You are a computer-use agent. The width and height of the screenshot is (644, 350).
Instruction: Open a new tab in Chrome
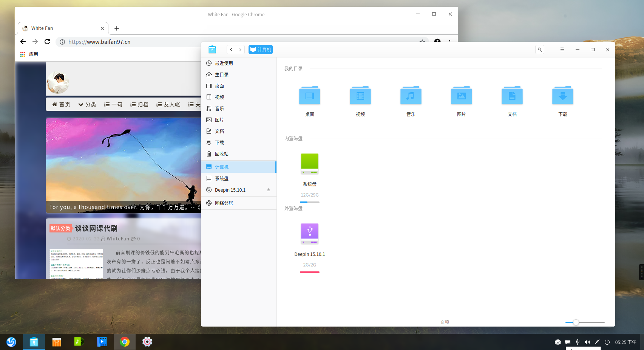pyautogui.click(x=117, y=28)
